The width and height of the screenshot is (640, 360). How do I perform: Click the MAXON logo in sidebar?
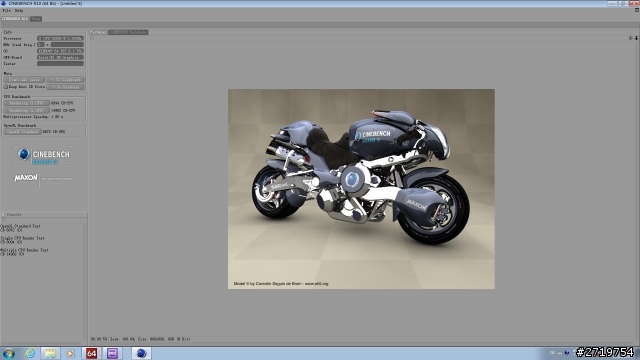pos(26,178)
